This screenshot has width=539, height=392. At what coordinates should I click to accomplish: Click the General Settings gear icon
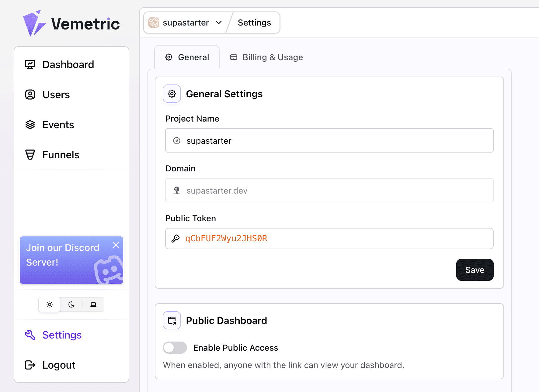(x=172, y=94)
